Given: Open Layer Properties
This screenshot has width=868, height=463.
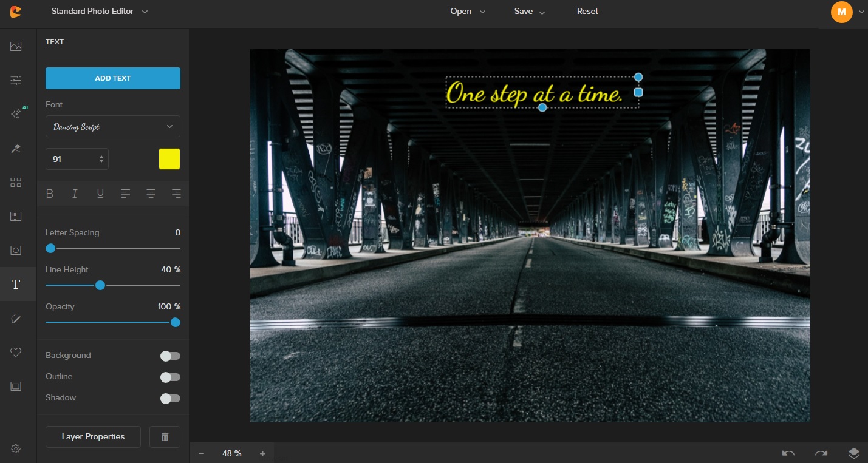Looking at the screenshot, I should tap(93, 437).
